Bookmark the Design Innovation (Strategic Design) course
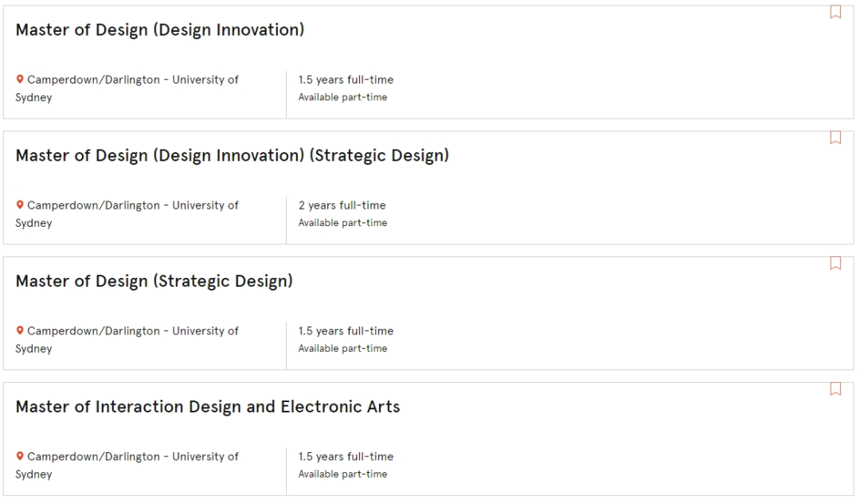860x504 pixels. (x=835, y=138)
